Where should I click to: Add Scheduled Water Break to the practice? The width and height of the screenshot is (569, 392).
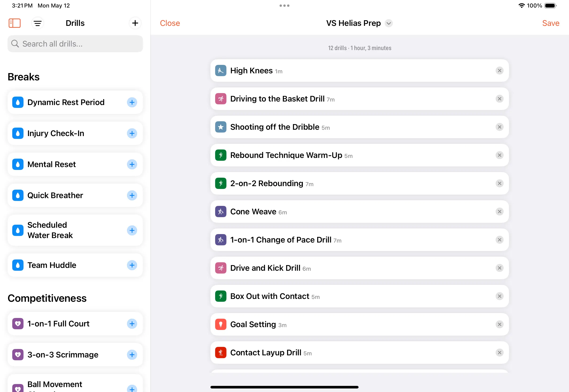[x=132, y=230]
